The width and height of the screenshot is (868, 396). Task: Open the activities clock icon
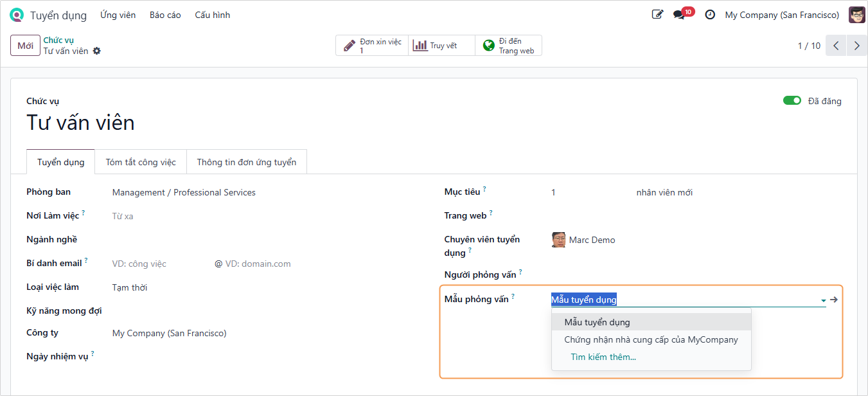coord(710,15)
